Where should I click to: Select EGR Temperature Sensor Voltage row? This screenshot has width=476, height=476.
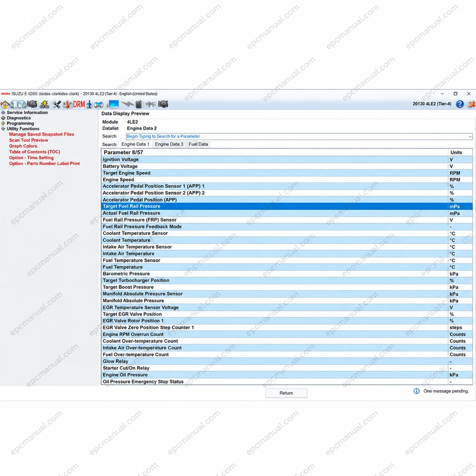[287, 307]
